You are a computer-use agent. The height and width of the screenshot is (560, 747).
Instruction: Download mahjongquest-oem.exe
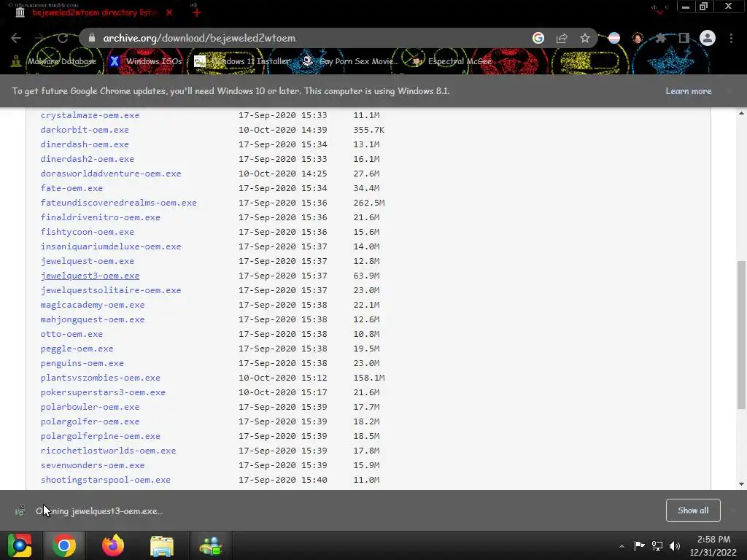(93, 319)
